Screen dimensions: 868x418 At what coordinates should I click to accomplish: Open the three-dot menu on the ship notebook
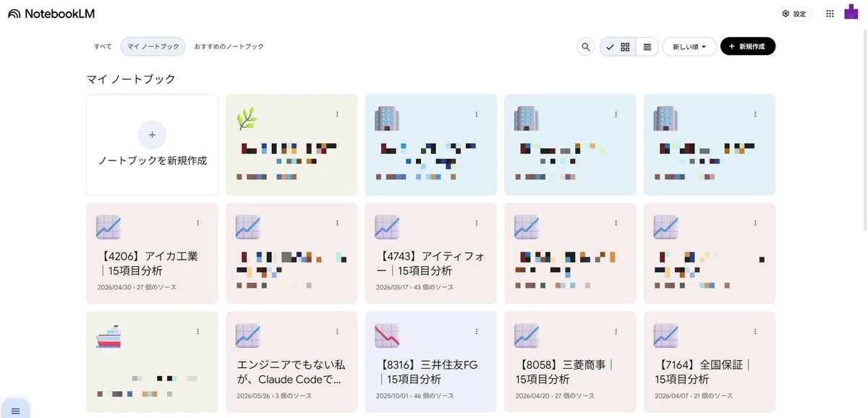point(197,331)
